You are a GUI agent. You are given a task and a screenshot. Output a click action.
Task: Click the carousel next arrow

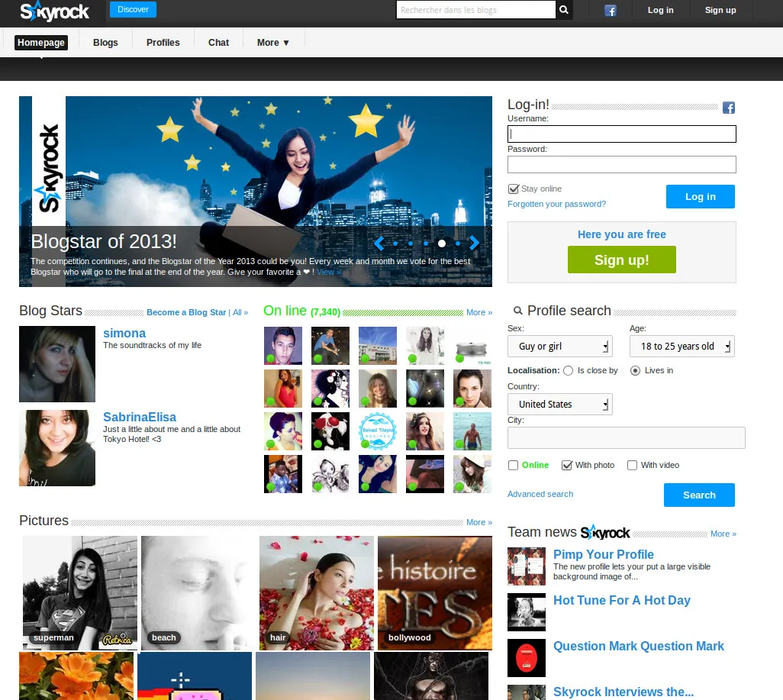[474, 243]
